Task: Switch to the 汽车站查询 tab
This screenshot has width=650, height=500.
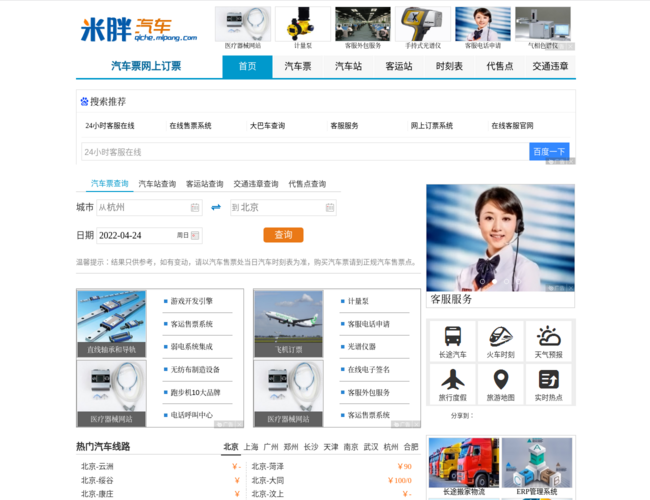Action: pos(157,184)
